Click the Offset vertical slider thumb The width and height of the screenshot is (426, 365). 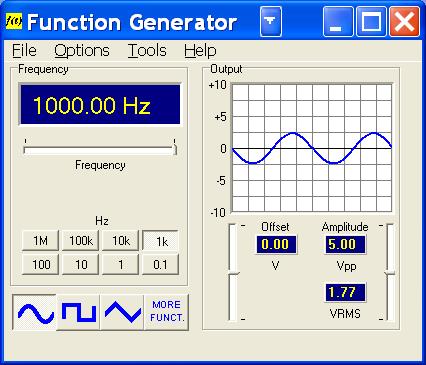(x=233, y=274)
